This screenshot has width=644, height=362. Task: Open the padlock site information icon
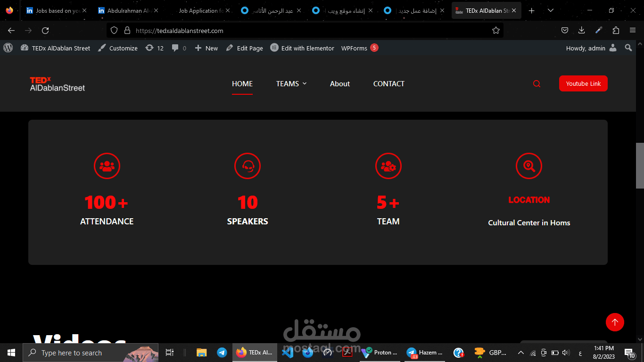click(127, 31)
